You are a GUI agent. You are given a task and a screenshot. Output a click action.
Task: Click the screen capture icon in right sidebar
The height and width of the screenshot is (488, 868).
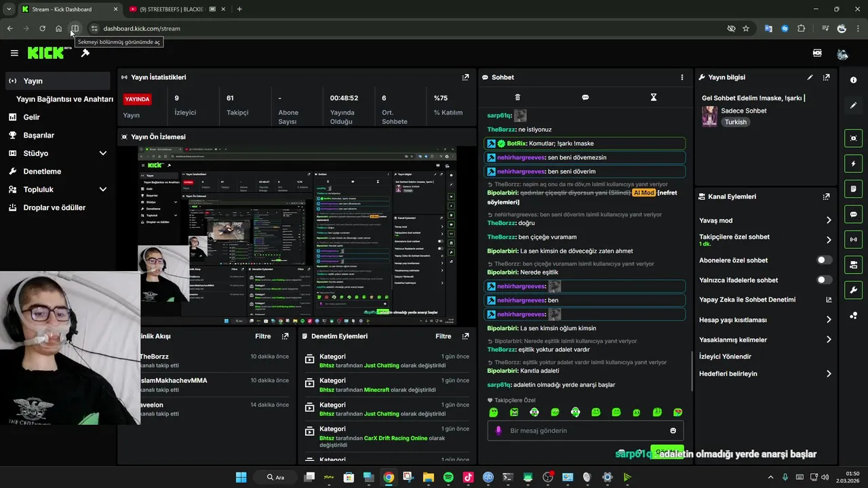coord(853,138)
